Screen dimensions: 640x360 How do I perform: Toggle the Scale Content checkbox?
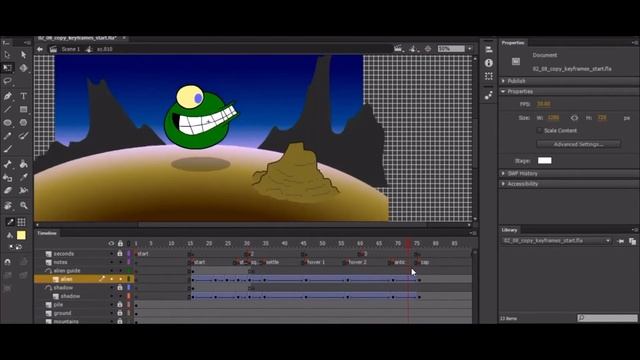click(x=539, y=131)
